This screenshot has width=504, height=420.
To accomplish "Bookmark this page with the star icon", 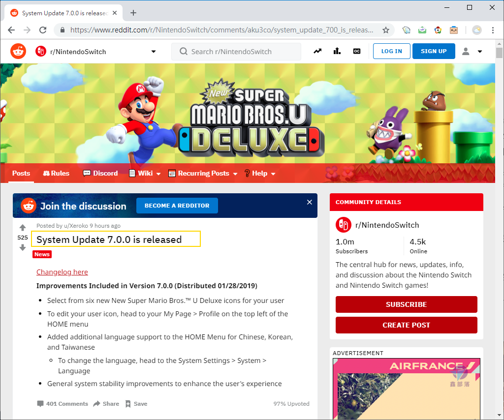I will 386,30.
